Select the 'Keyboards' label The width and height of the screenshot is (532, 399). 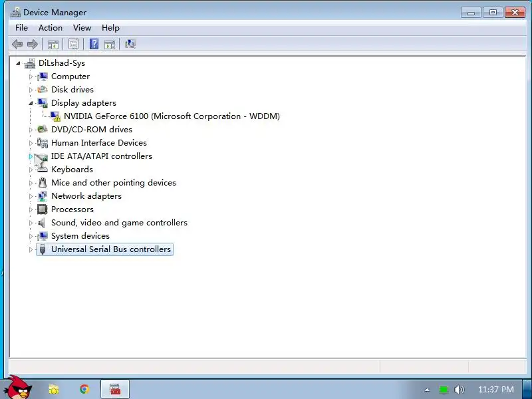pyautogui.click(x=72, y=170)
